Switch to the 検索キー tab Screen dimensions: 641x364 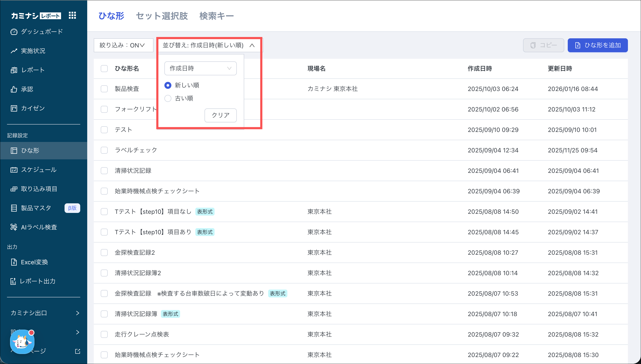216,16
